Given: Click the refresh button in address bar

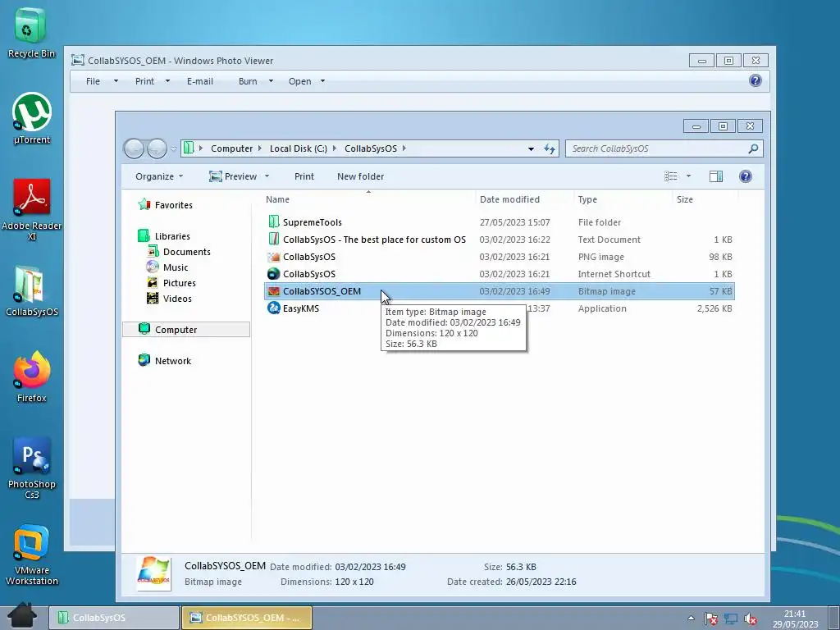Looking at the screenshot, I should coord(550,148).
